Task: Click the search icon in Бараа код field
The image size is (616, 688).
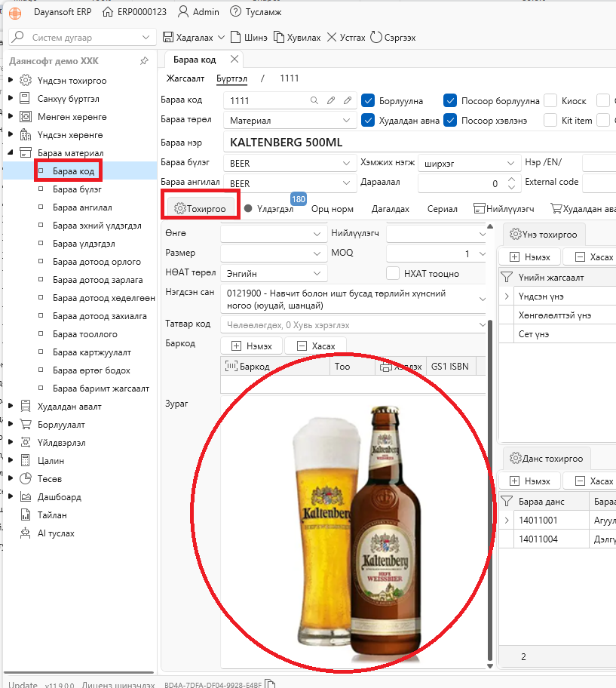Action: click(x=314, y=100)
